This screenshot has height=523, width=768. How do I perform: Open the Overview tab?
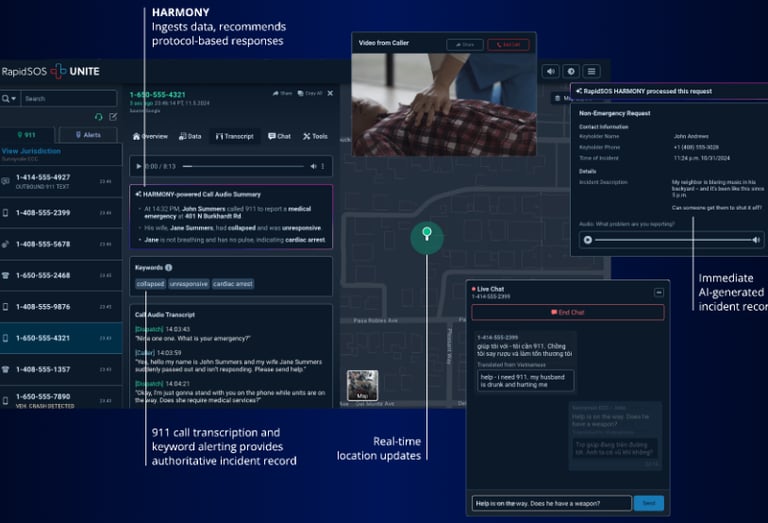tap(150, 136)
